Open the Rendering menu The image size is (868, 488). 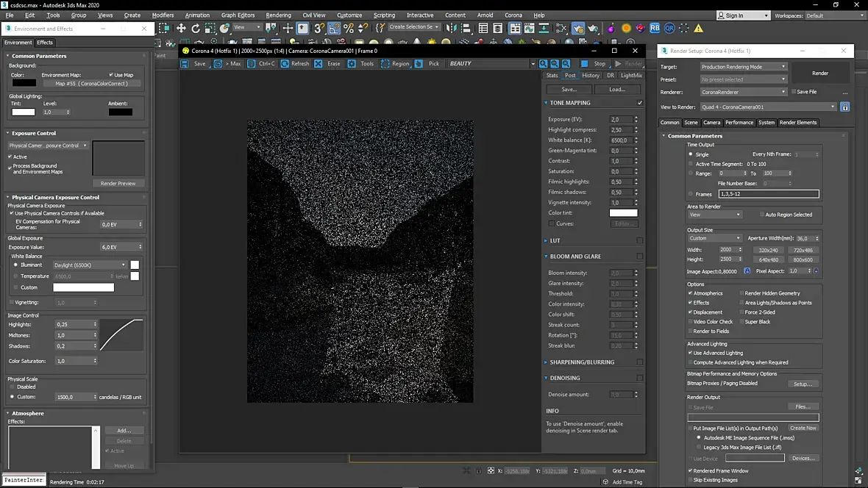tap(278, 15)
